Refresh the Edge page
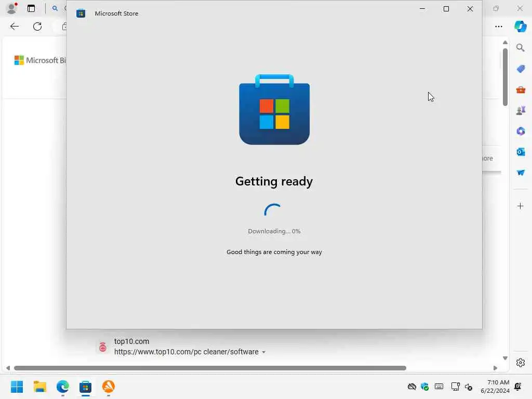 pos(37,26)
